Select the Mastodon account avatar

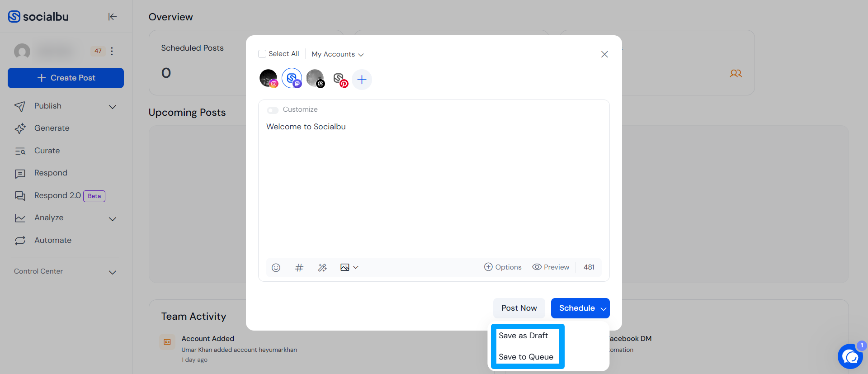click(x=292, y=79)
